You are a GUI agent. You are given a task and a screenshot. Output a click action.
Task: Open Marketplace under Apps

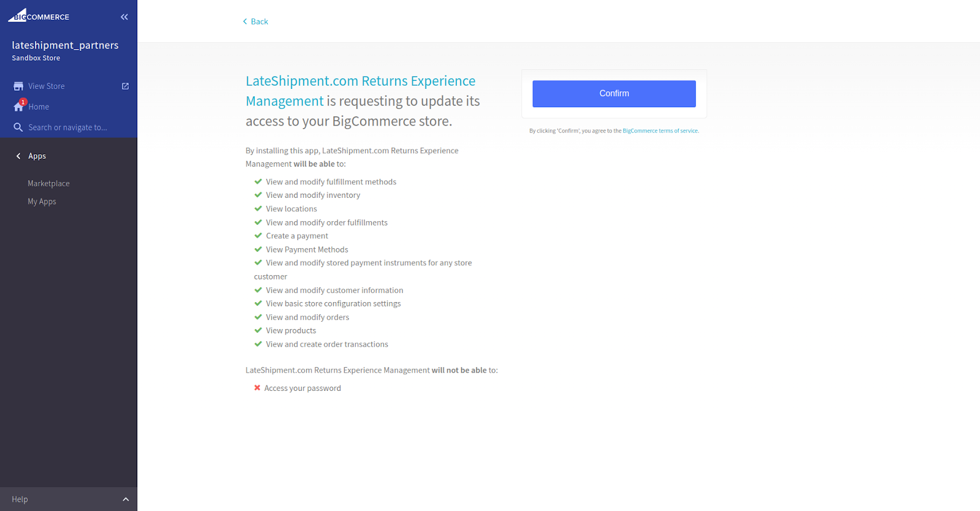pyautogui.click(x=48, y=183)
